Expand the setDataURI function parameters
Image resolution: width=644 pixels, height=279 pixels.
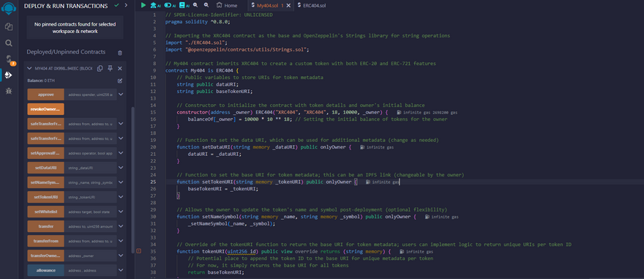(121, 168)
